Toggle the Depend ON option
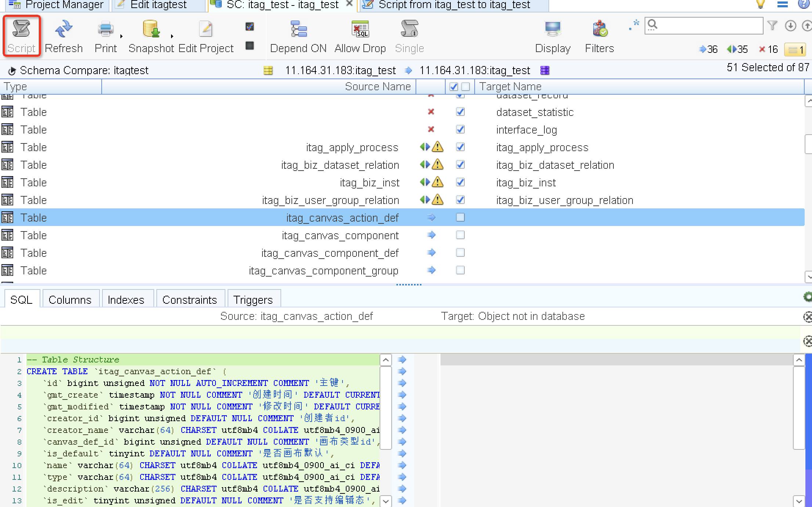Screen dimensions: 812x507 [298, 29]
